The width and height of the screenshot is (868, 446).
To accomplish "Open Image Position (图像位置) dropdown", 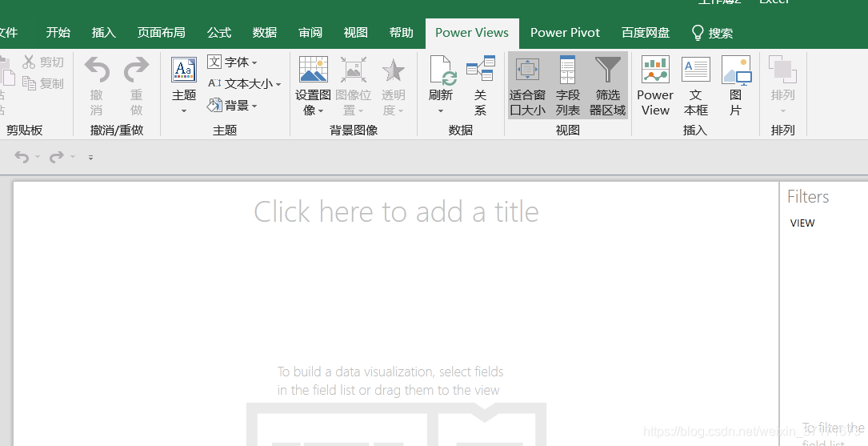I will coord(353,86).
